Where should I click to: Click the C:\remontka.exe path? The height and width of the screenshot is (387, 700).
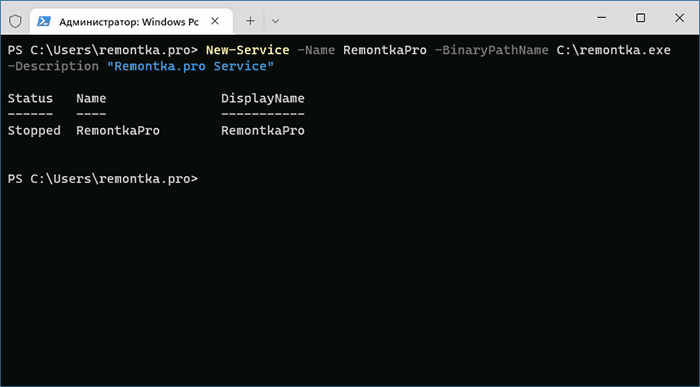(x=613, y=50)
